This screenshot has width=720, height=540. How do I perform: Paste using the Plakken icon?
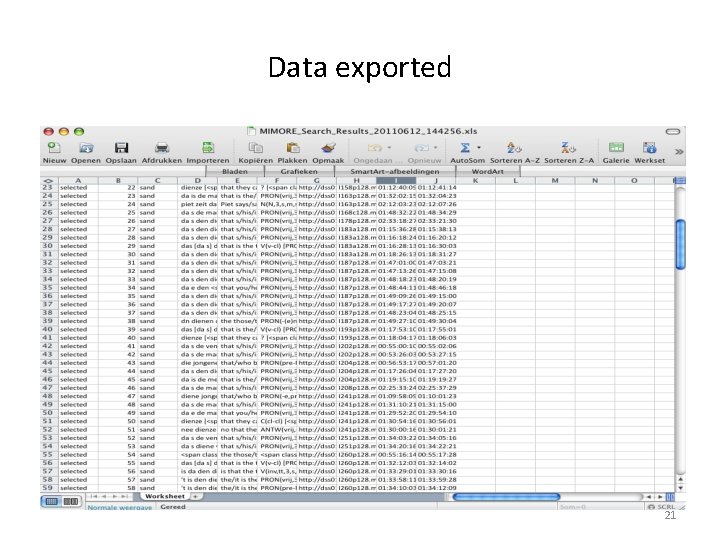coord(292,148)
